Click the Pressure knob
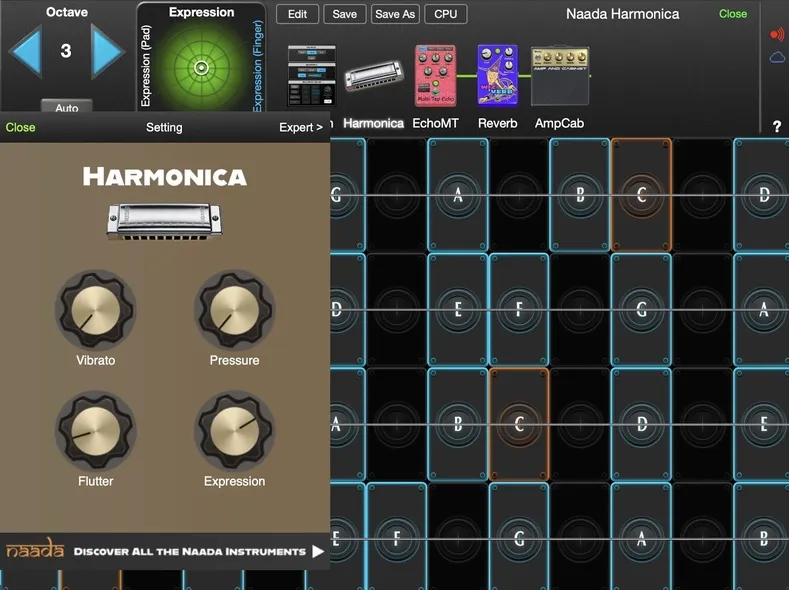789x590 pixels. (x=234, y=310)
